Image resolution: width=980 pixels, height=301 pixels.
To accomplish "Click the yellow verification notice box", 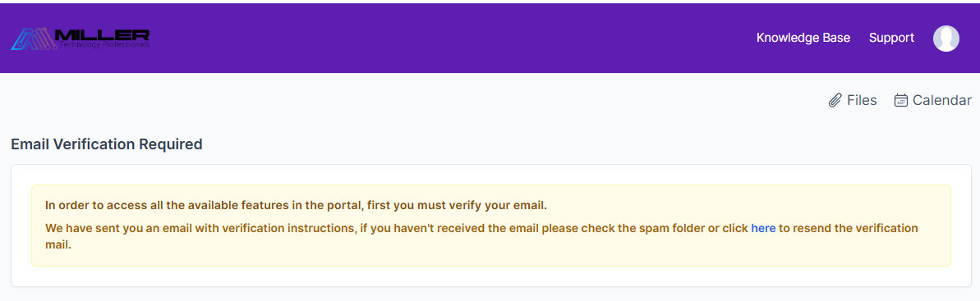I will 490,226.
